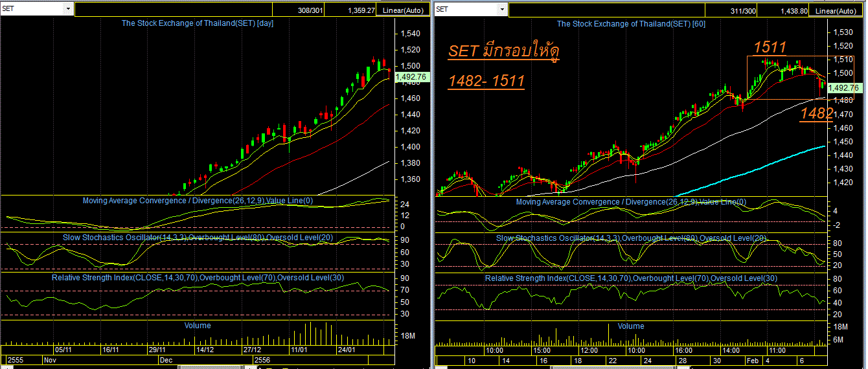Click the chart title ending in [day]
Image resolution: width=868 pixels, height=369 pixels.
(198, 23)
